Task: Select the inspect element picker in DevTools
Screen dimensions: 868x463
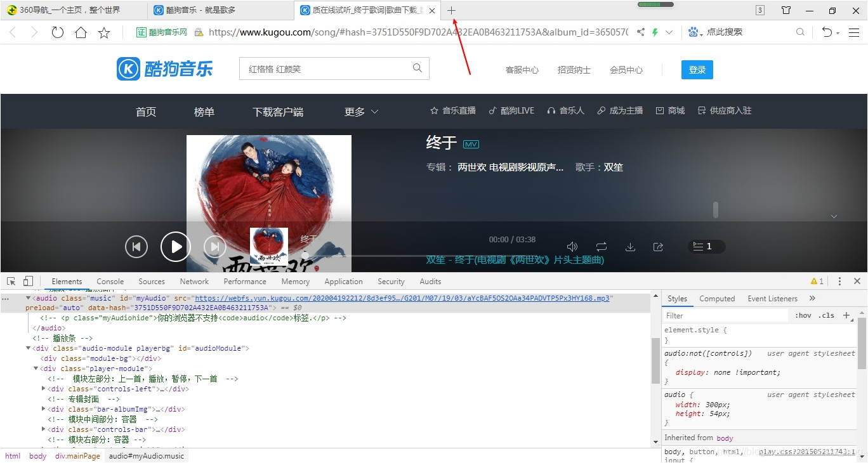Action: click(10, 280)
